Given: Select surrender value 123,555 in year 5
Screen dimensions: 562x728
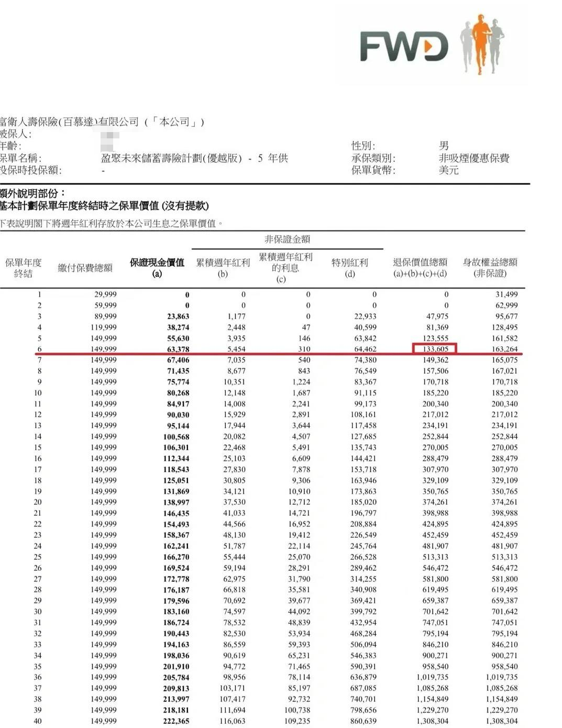Looking at the screenshot, I should [x=435, y=338].
